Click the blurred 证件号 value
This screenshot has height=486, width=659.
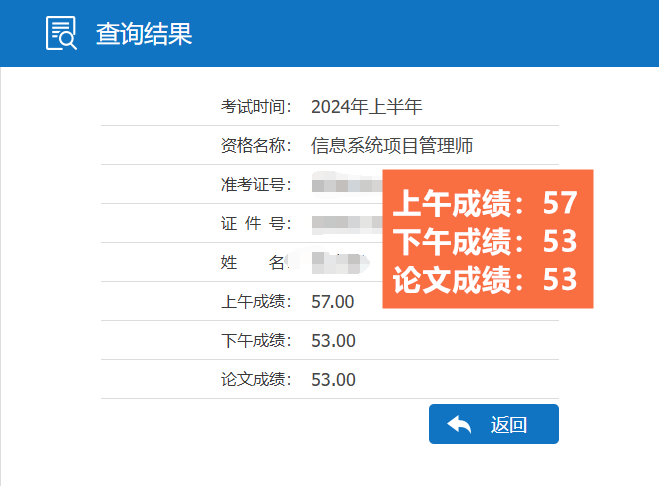click(347, 224)
